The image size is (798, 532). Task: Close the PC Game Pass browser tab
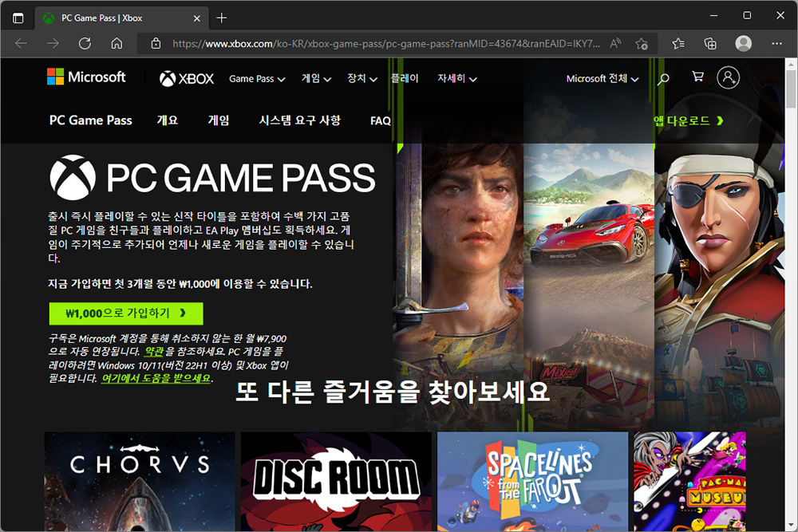tap(197, 18)
